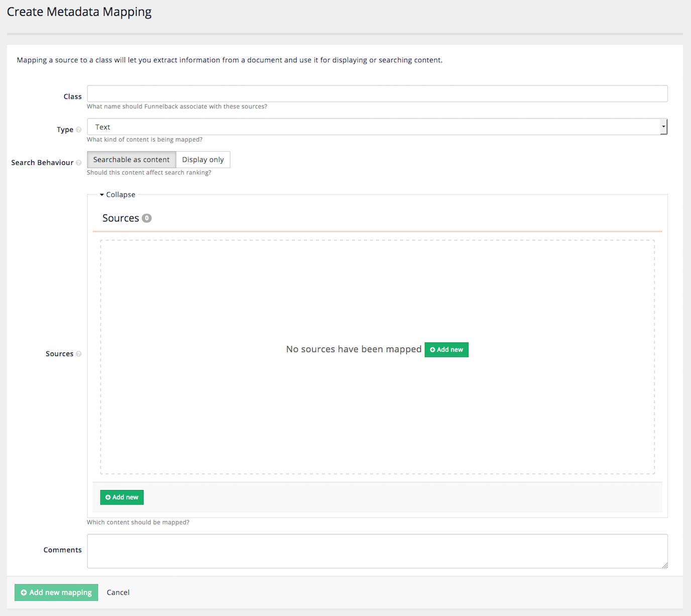Switch search behaviour to Display only

coord(203,160)
